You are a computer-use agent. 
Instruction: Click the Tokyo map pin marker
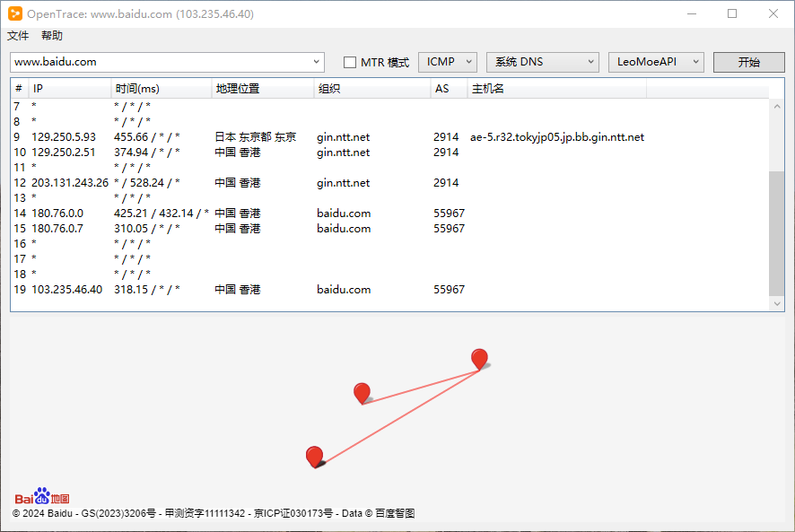click(x=479, y=359)
